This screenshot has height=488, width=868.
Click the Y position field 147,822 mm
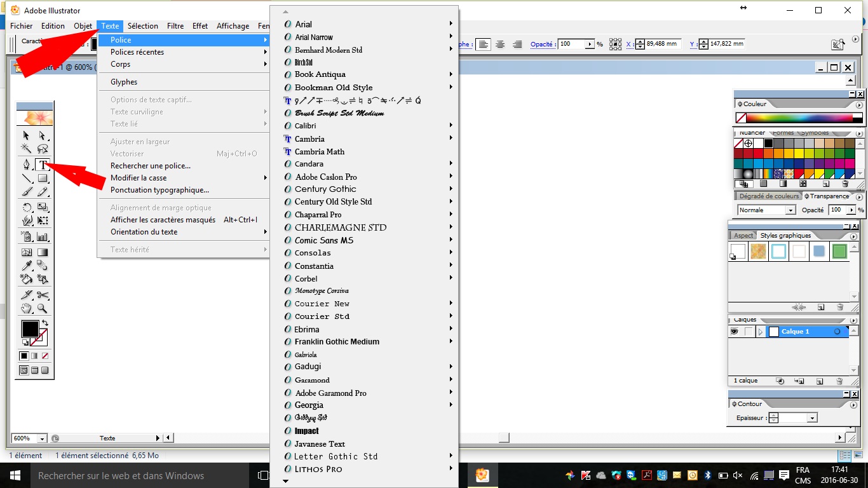(x=726, y=44)
